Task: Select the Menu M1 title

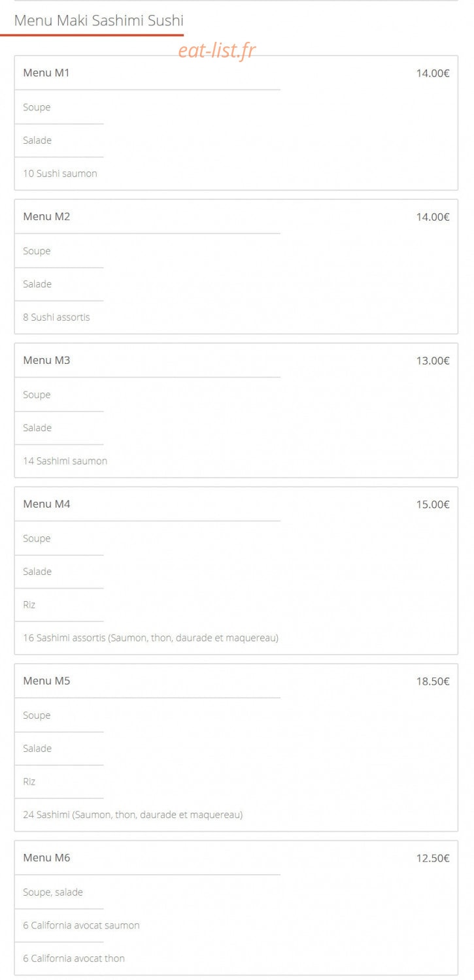Action: [46, 73]
